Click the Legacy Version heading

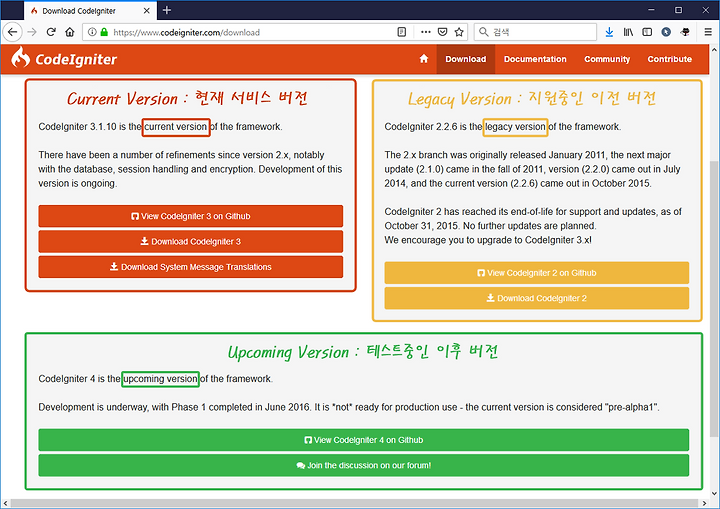coord(532,98)
